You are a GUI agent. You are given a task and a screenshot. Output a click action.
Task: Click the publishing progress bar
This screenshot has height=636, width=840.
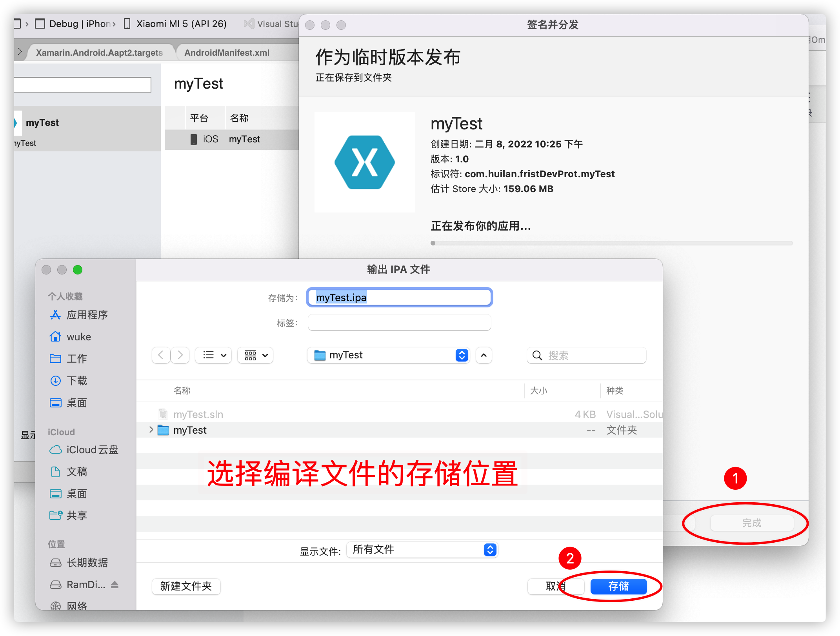(x=611, y=243)
